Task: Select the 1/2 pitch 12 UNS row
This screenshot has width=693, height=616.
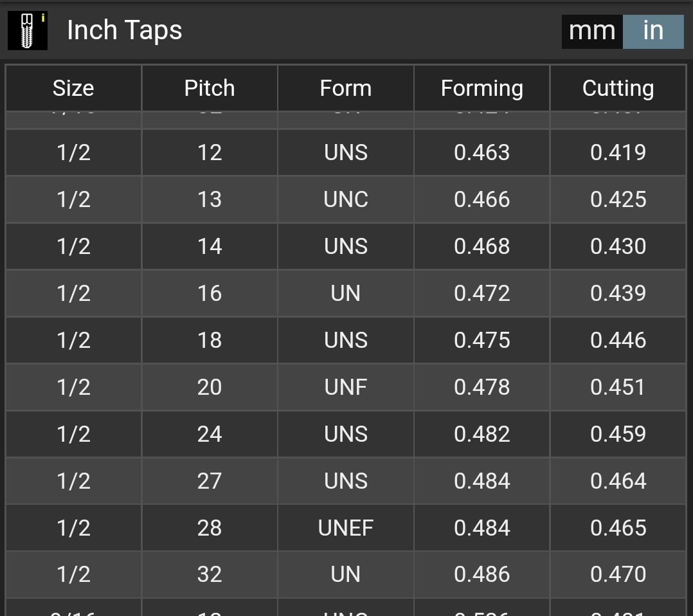Action: [x=346, y=152]
